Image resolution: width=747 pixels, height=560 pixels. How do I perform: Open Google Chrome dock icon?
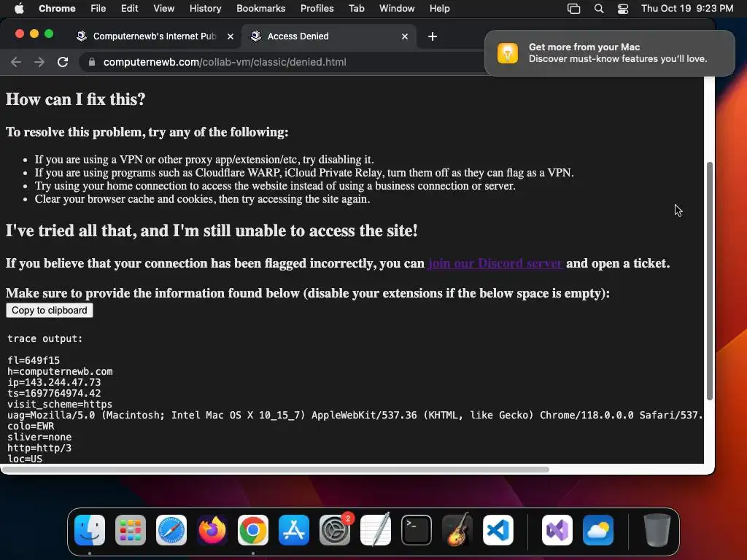coord(253,529)
